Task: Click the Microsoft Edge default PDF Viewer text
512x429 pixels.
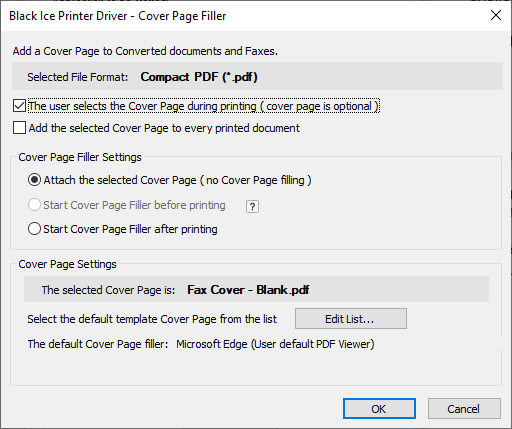Action: point(275,344)
